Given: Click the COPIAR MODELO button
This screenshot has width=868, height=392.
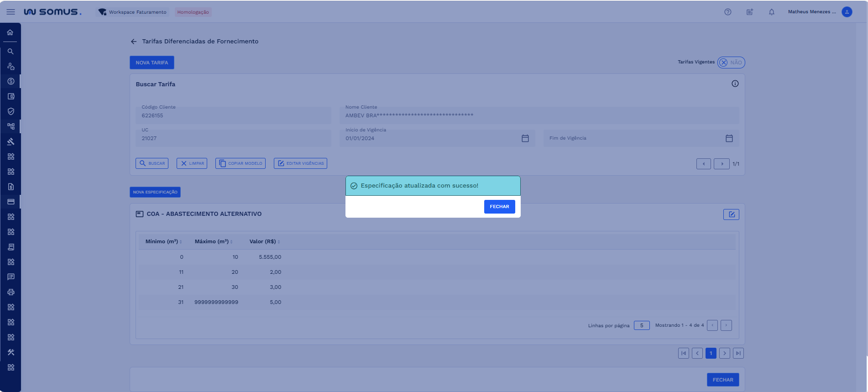Looking at the screenshot, I should (240, 163).
